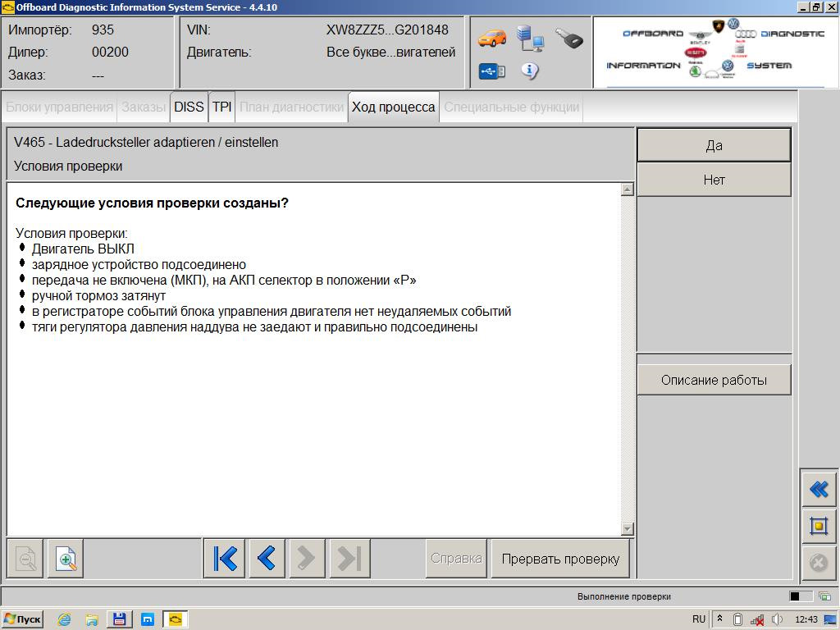Open the Windows 'Пуск' start menu

pos(22,619)
